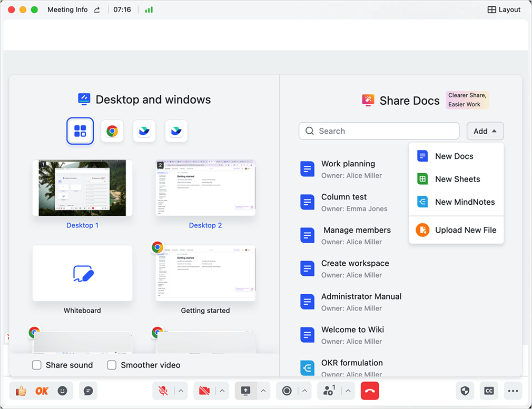Viewport: 532px width, 409px height.
Task: Click the Share Docs search field
Action: pyautogui.click(x=379, y=131)
